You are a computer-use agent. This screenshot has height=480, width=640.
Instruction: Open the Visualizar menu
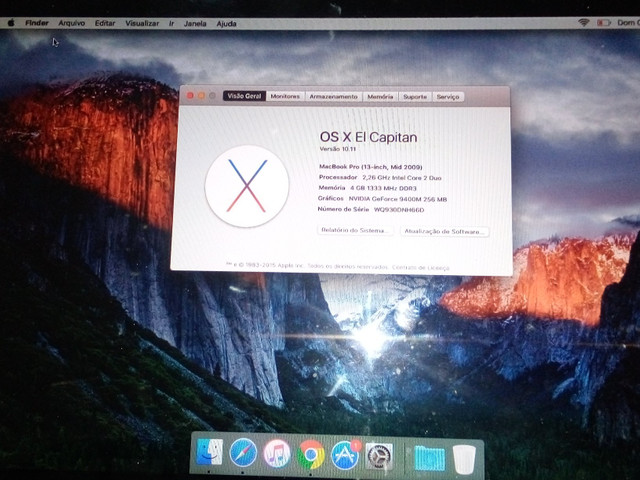pyautogui.click(x=142, y=23)
